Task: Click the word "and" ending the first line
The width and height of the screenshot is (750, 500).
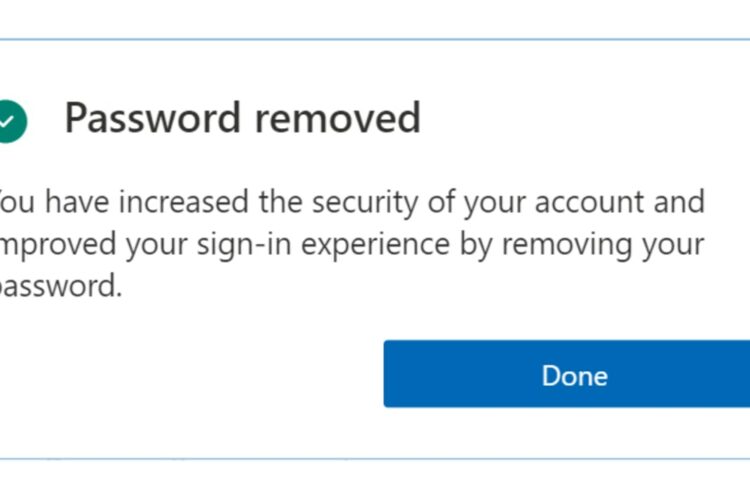Action: pyautogui.click(x=679, y=202)
